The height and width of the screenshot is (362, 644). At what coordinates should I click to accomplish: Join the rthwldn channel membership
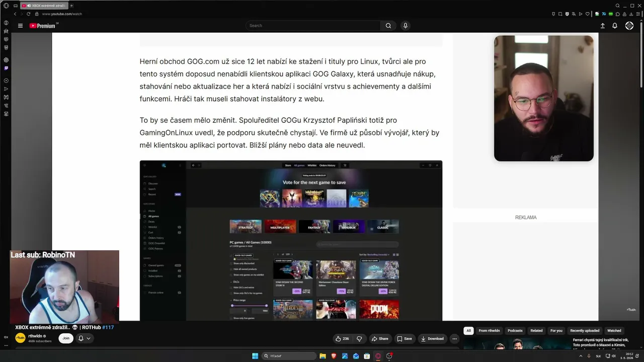coord(66,338)
